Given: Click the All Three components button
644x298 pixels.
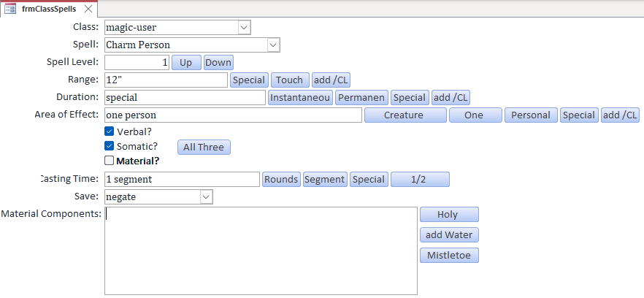Looking at the screenshot, I should coord(204,148).
